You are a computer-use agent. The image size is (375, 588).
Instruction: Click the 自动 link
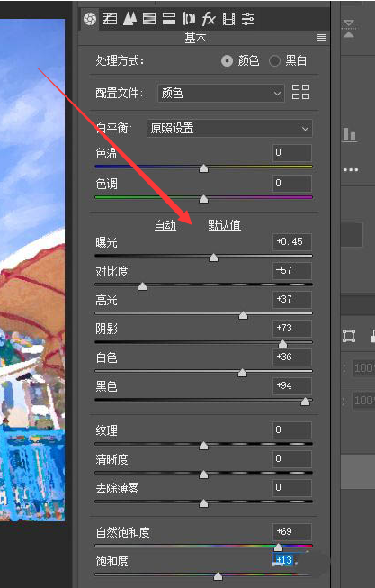(x=165, y=225)
